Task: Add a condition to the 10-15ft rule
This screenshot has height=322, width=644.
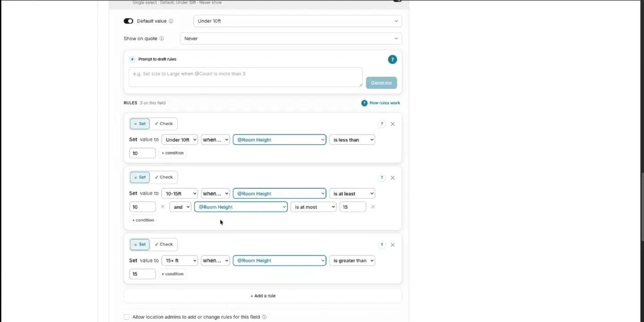Action: 143,220
